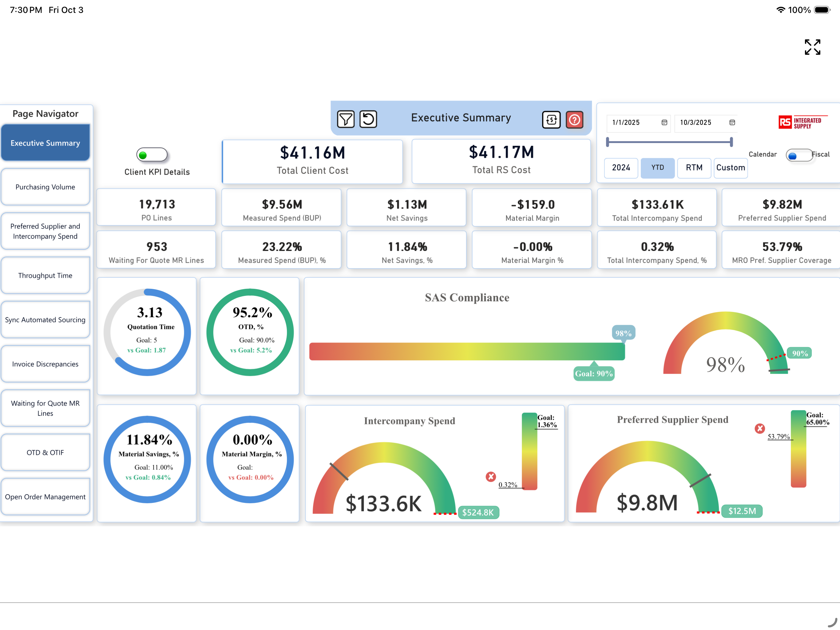Select the Custom period button
This screenshot has width=840, height=630.
click(x=730, y=168)
